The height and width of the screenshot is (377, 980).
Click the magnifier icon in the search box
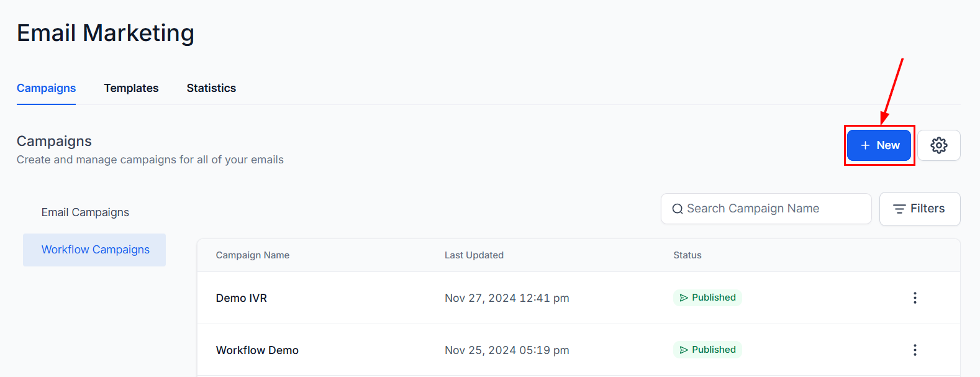tap(677, 209)
